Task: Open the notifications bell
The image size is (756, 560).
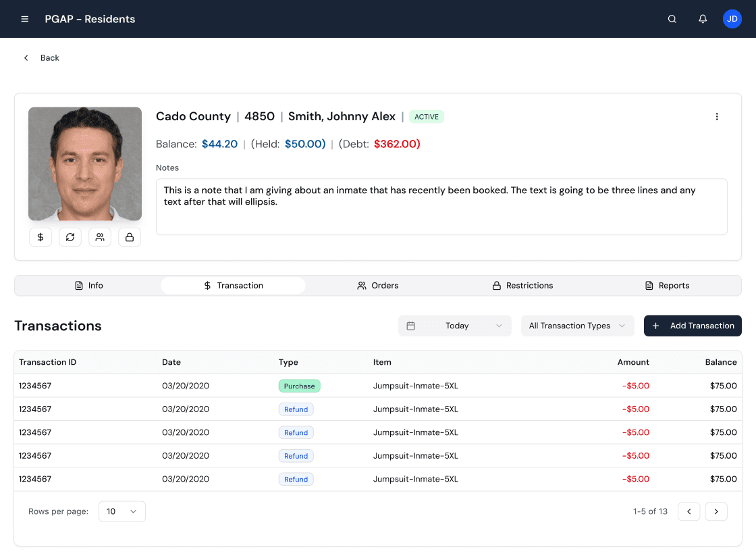Action: point(703,19)
